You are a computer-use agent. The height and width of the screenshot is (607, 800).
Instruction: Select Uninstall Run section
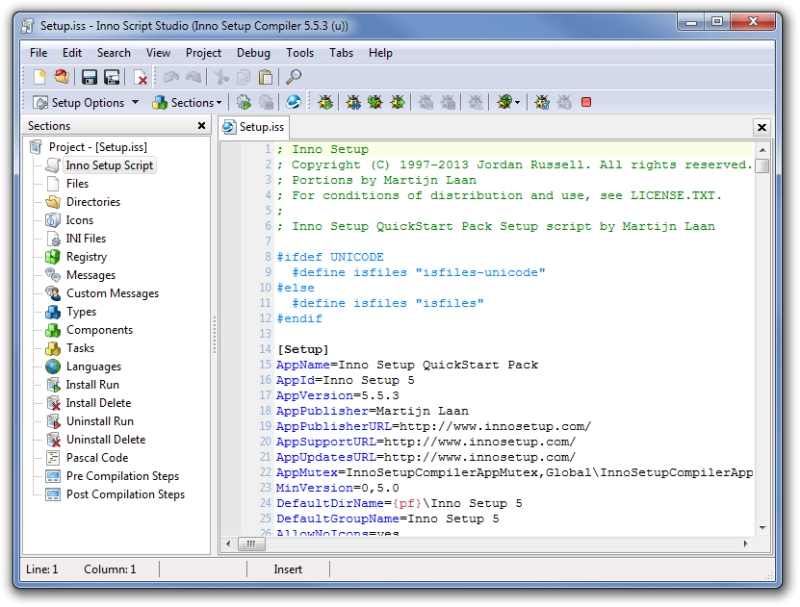[x=100, y=421]
